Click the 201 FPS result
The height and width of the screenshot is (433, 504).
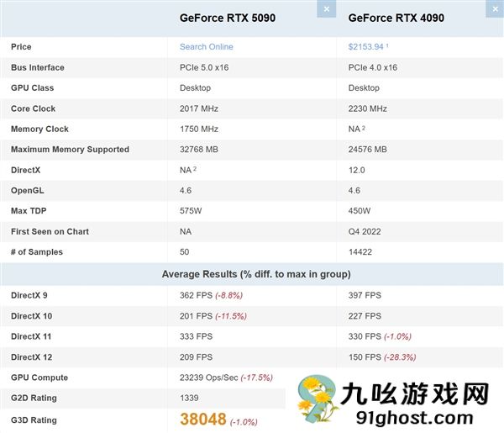[196, 316]
